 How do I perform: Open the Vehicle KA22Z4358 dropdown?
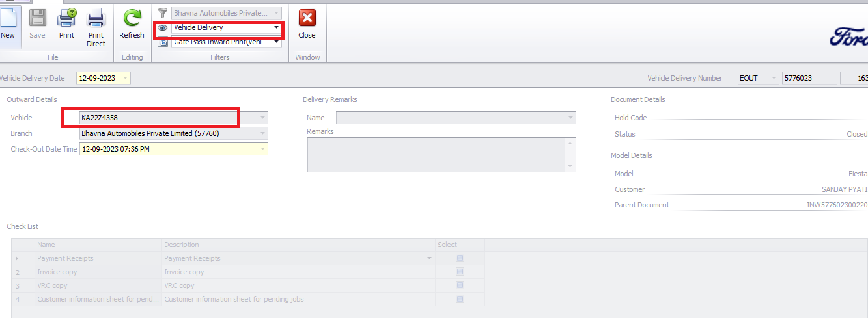coord(262,118)
